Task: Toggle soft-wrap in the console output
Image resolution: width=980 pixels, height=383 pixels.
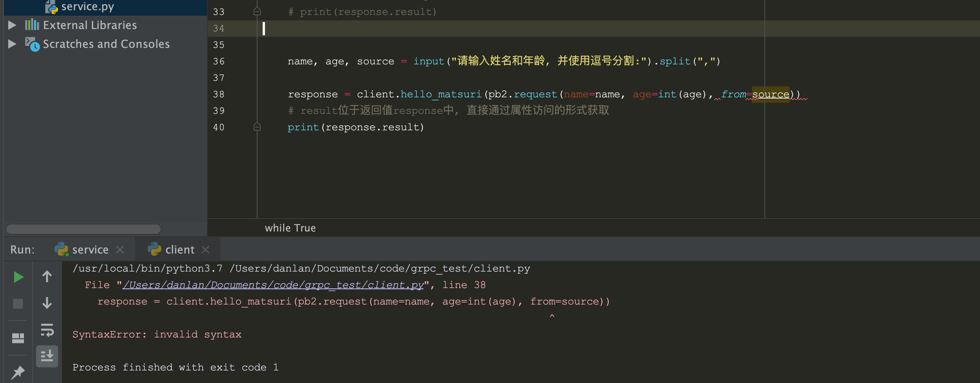Action: pos(47,330)
